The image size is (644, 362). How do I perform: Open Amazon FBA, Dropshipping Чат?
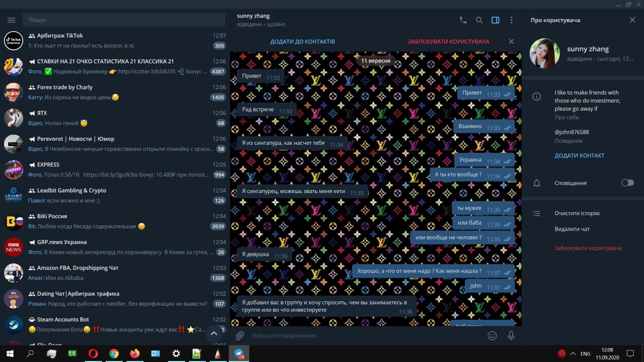115,273
